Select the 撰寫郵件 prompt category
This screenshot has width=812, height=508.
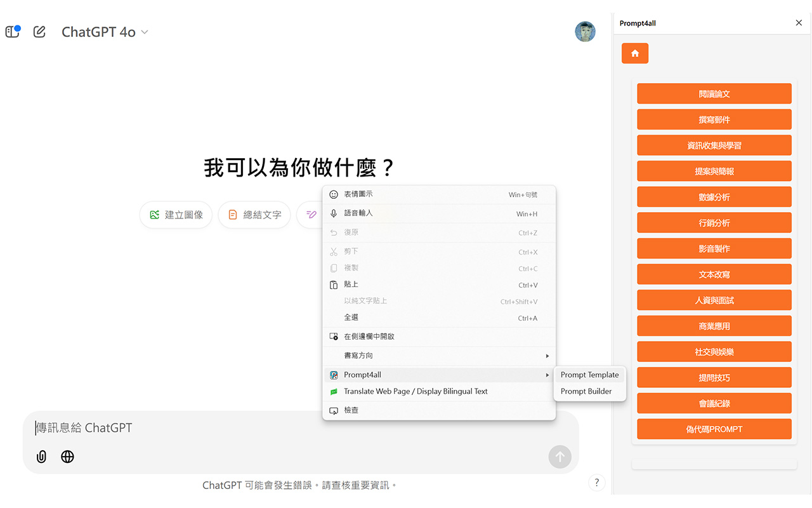(714, 119)
